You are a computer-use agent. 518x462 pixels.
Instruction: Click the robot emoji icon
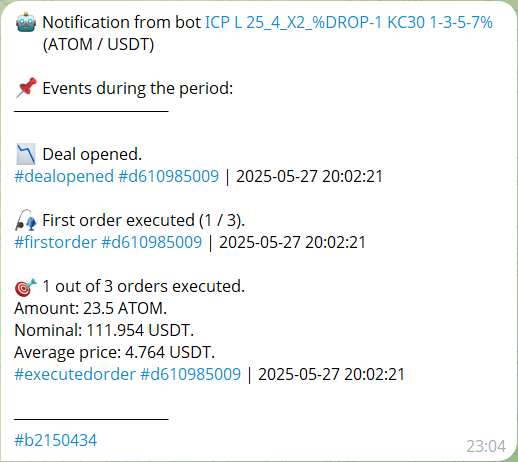[x=26, y=22]
